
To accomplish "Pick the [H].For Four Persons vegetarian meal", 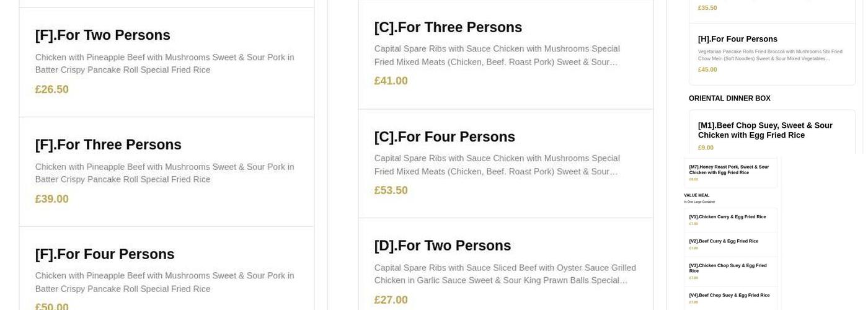I will pyautogui.click(x=738, y=39).
